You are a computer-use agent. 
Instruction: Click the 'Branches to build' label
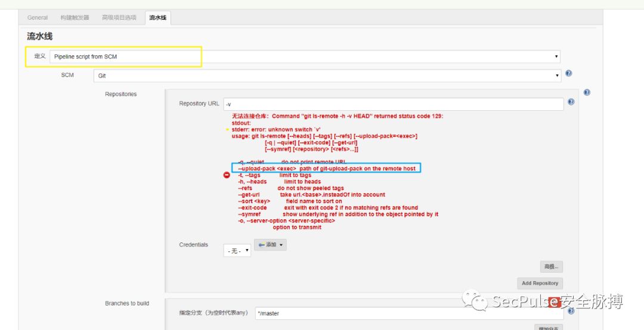point(127,303)
